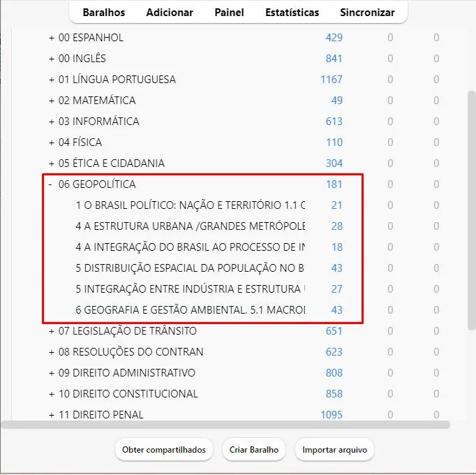
Task: Expand the 09 DIREITO ADMINISTRATIVO deck
Action: (x=52, y=373)
